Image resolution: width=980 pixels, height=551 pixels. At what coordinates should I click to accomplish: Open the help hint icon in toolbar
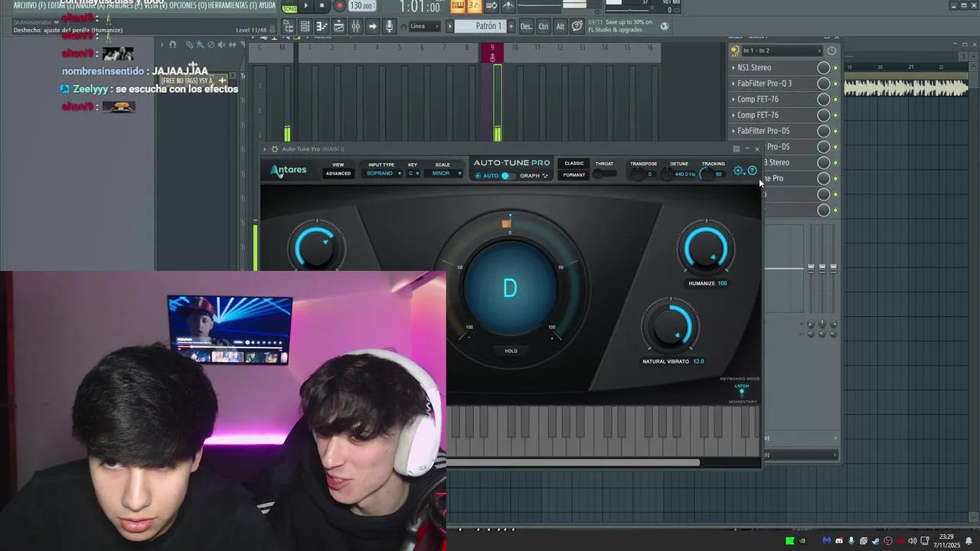click(577, 26)
